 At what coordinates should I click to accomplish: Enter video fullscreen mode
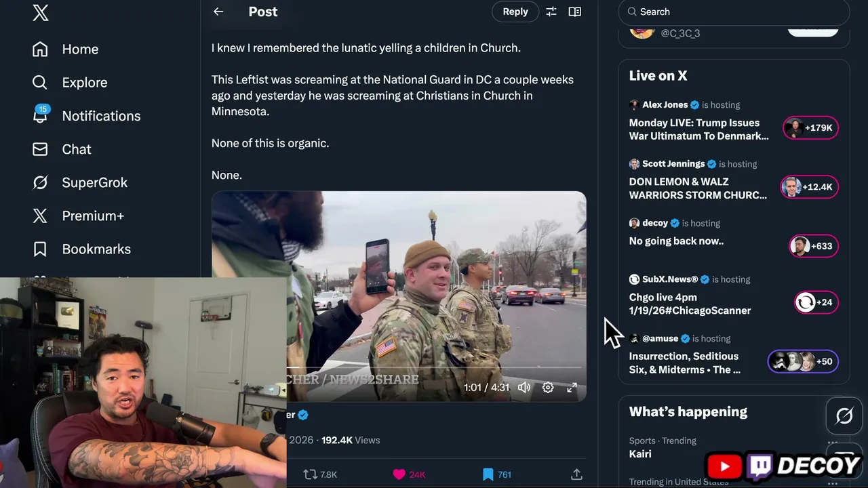572,388
